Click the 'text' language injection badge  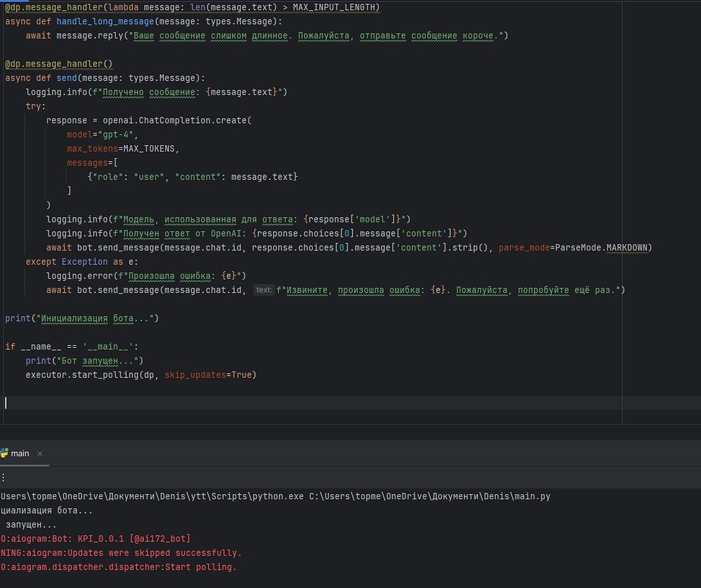click(x=264, y=290)
